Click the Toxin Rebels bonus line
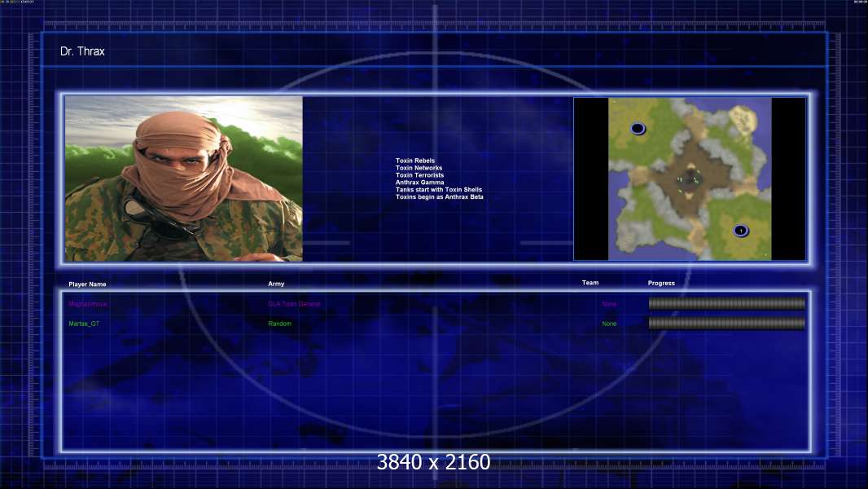 [415, 161]
